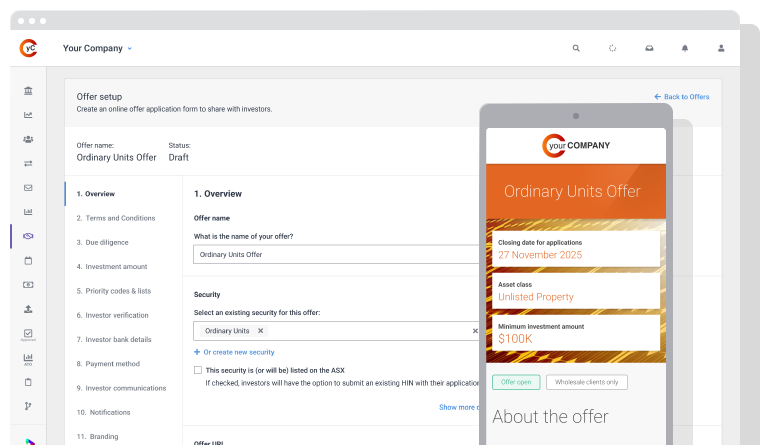The height and width of the screenshot is (445, 770).
Task: Open the branch fork sidebar icon
Action: (x=28, y=406)
